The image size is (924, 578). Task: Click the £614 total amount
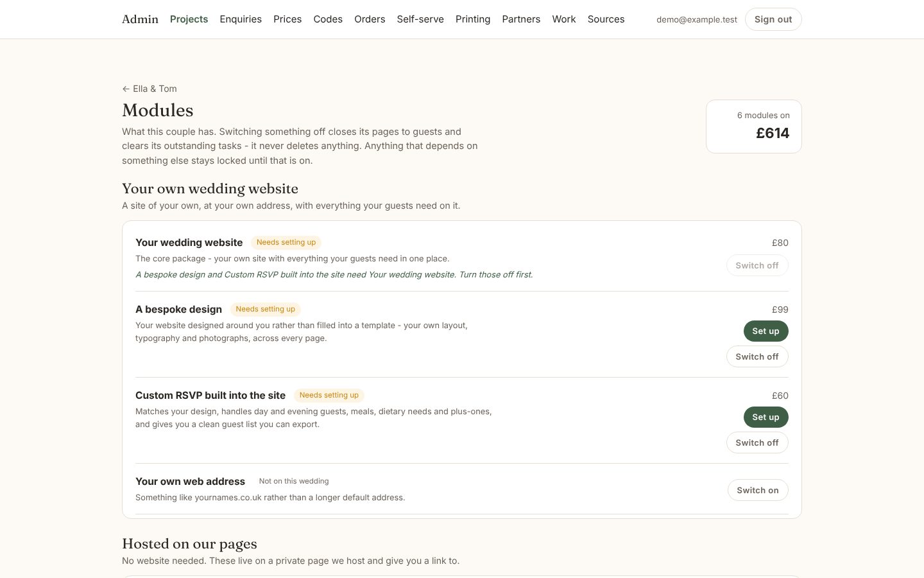[x=773, y=133]
